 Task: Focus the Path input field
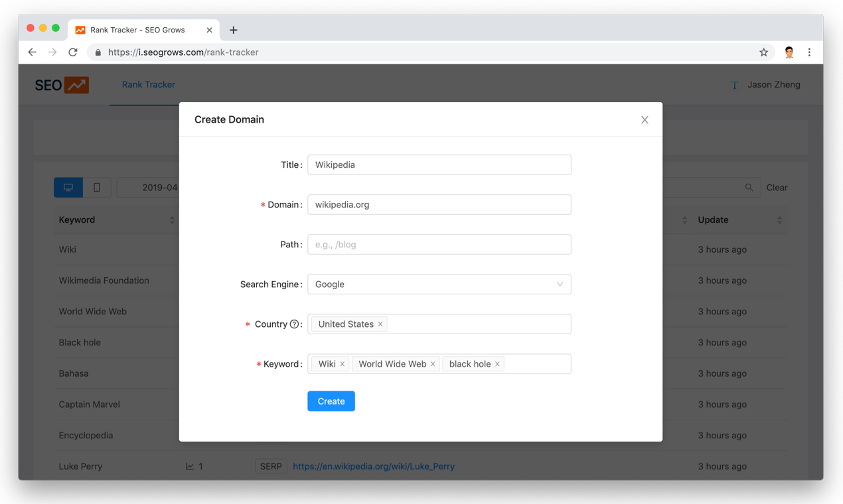tap(439, 245)
